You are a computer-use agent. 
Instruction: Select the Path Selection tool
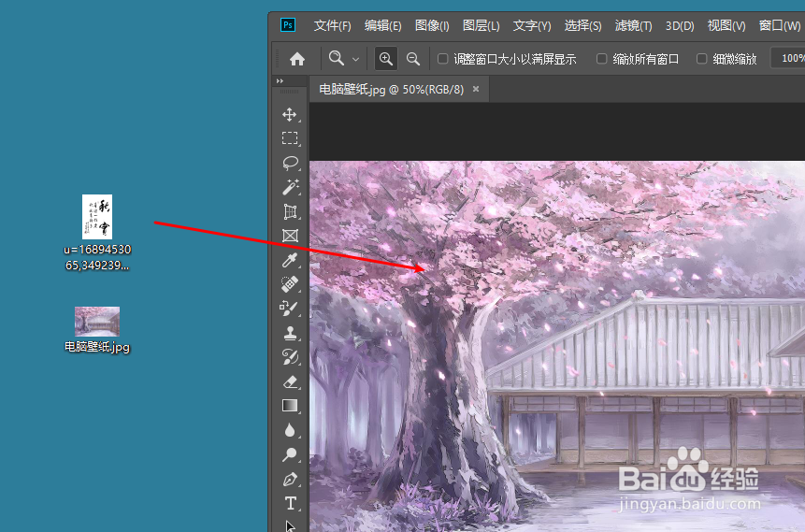[x=290, y=525]
